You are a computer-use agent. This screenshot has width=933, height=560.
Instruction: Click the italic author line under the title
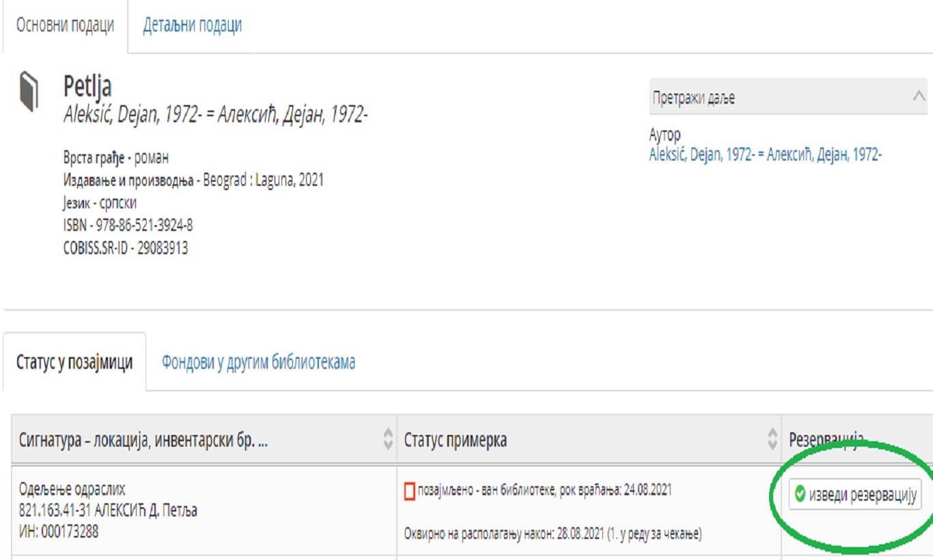click(x=216, y=115)
